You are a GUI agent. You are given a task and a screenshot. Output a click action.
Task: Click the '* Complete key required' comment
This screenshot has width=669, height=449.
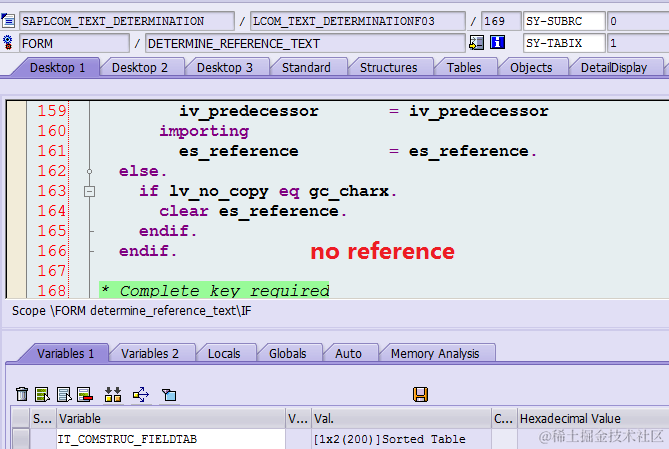point(215,290)
